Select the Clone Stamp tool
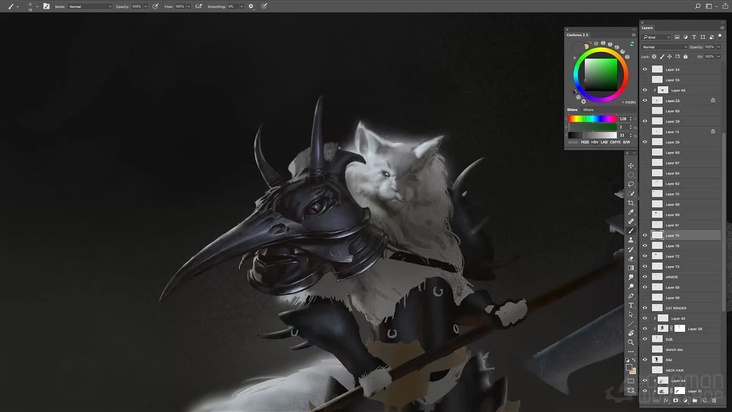Image resolution: width=732 pixels, height=412 pixels. [x=631, y=240]
